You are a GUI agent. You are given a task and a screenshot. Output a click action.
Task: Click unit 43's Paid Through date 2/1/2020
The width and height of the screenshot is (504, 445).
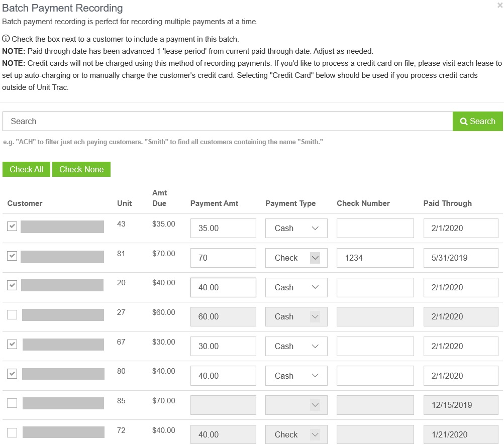click(x=460, y=228)
